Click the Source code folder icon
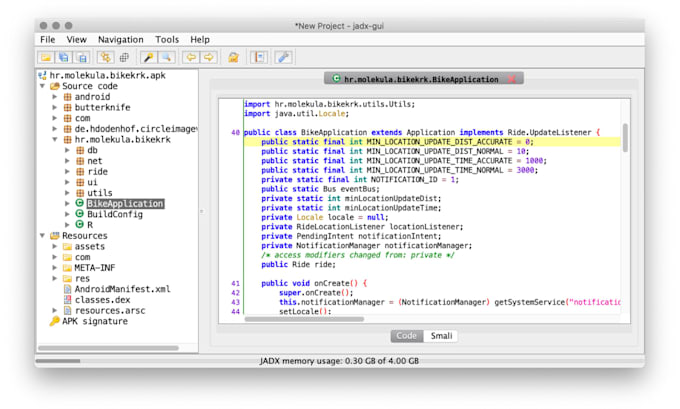 click(55, 86)
